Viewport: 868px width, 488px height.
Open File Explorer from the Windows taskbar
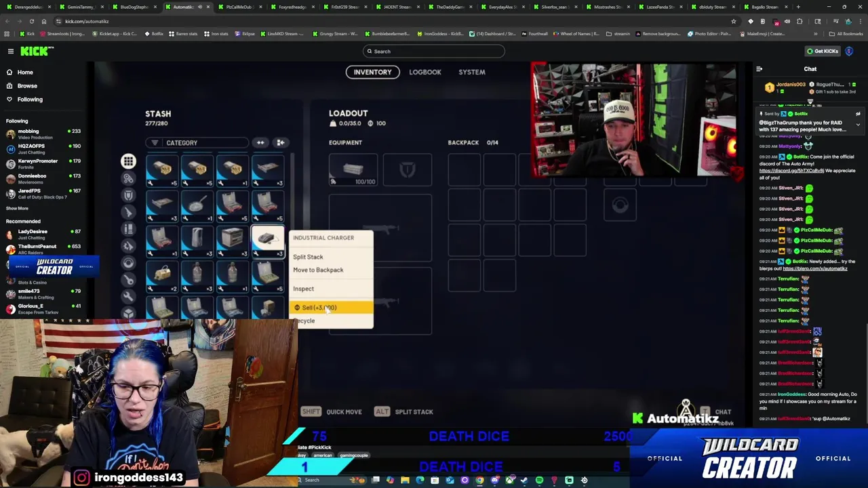[405, 480]
